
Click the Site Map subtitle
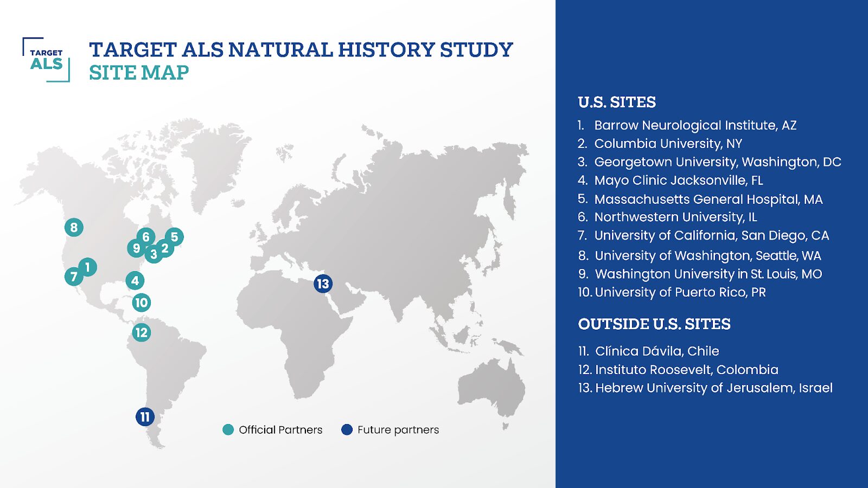click(139, 72)
